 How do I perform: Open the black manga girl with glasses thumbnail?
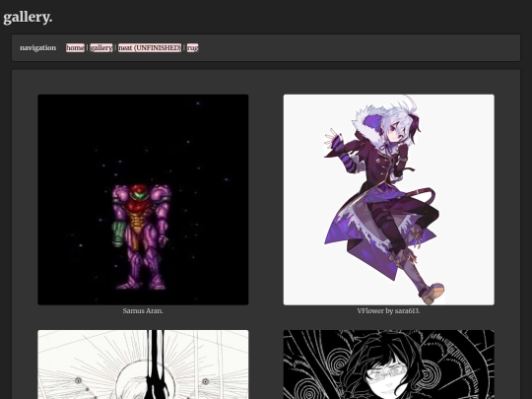point(389,365)
